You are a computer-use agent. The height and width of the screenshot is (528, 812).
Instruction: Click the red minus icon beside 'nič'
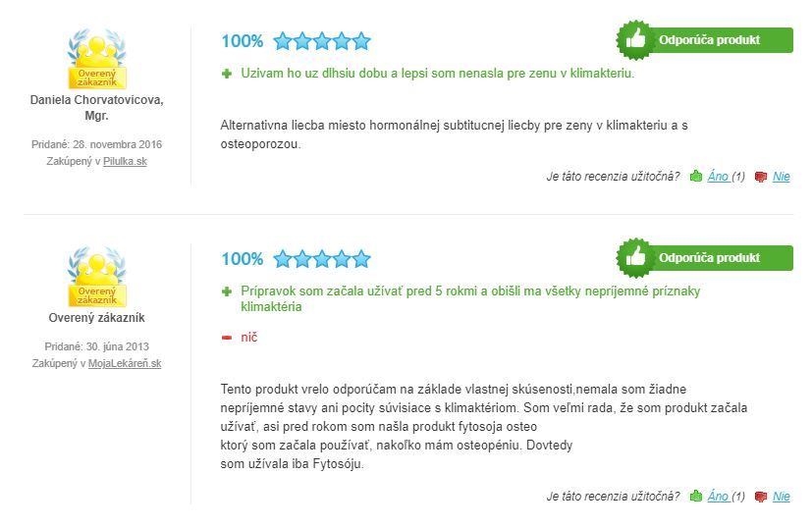pyautogui.click(x=227, y=338)
